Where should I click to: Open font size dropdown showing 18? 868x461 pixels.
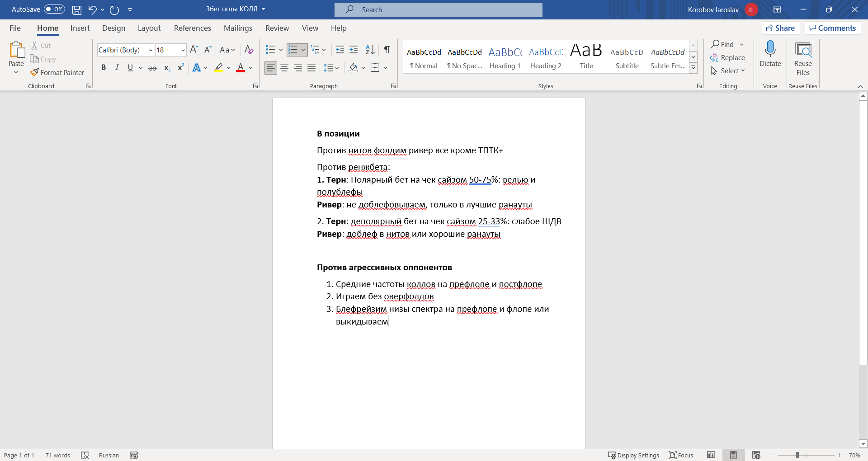tap(183, 50)
